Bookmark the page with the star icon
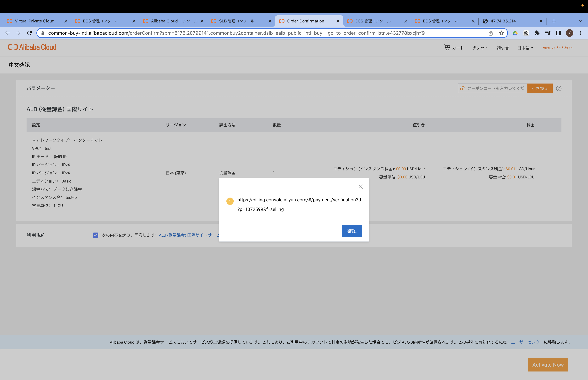588x380 pixels. [x=501, y=33]
